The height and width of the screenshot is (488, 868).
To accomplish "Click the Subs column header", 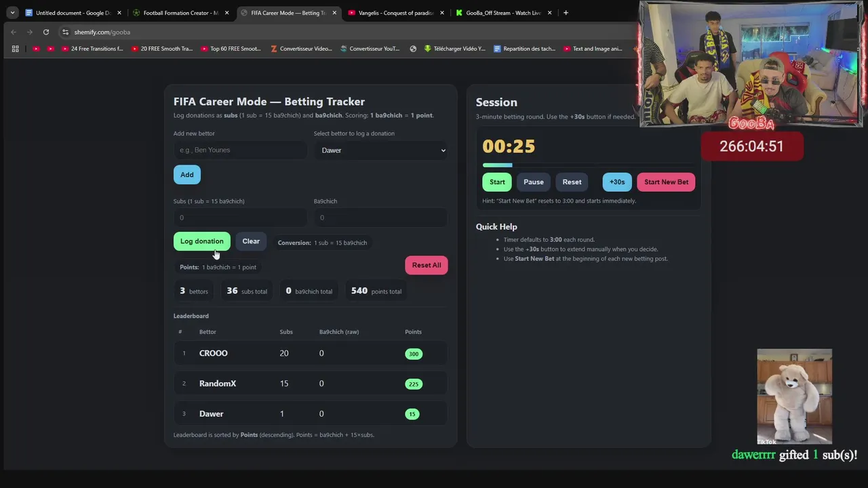I will click(286, 332).
